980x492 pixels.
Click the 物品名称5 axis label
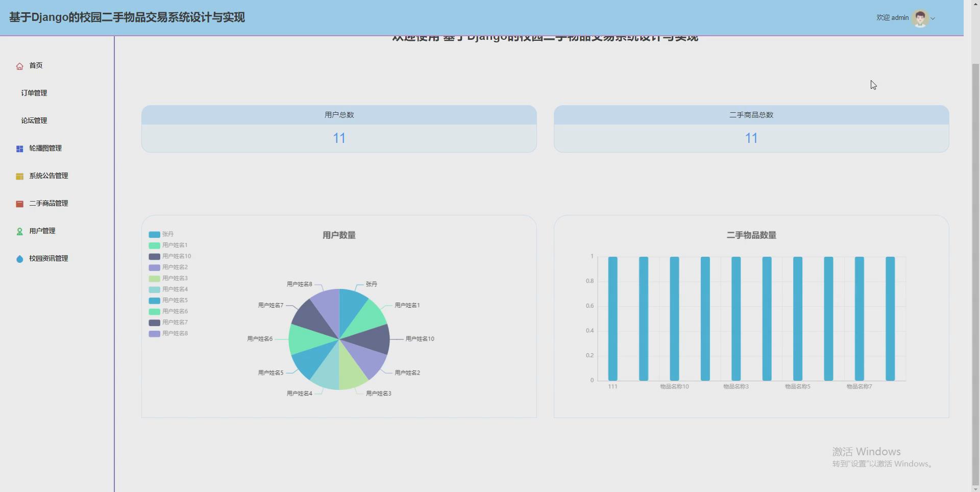[x=798, y=387]
